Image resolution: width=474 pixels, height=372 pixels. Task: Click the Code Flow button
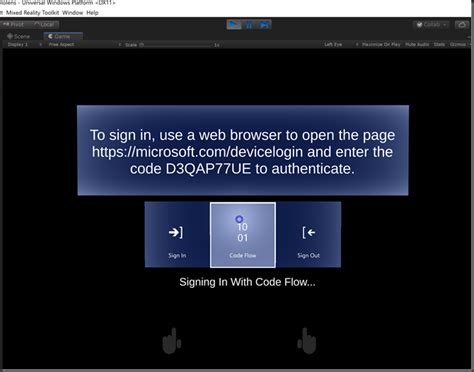point(243,235)
